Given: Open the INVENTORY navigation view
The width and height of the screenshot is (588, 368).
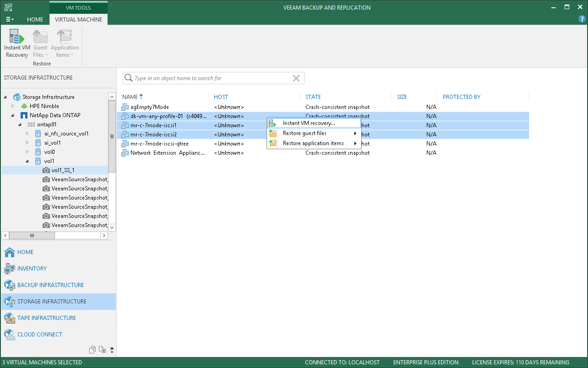Looking at the screenshot, I should [x=59, y=269].
